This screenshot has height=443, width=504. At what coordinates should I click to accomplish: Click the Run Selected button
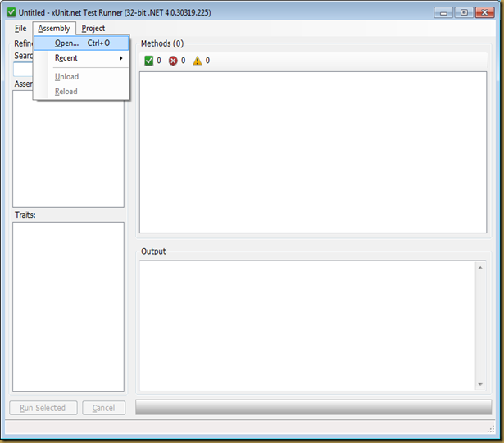(43, 408)
